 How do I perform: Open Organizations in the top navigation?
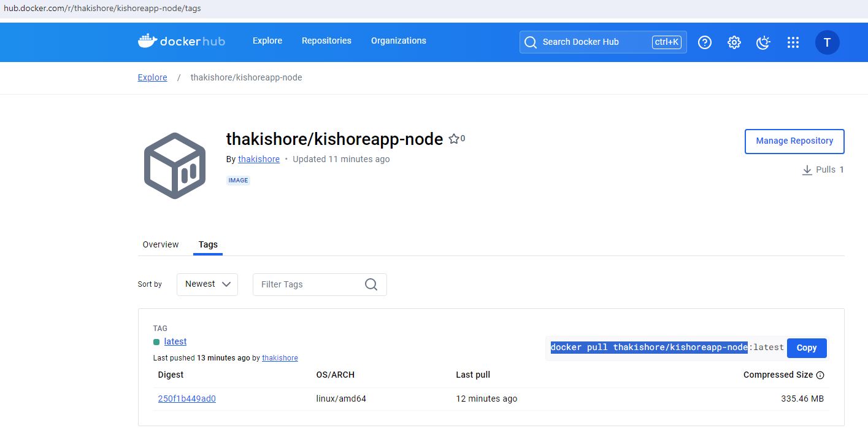(398, 41)
